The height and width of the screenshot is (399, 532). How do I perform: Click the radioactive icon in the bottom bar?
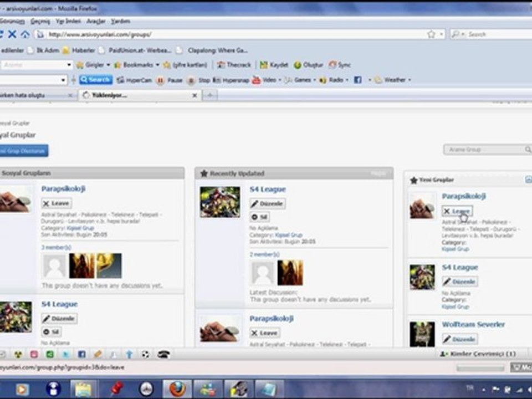point(18,355)
